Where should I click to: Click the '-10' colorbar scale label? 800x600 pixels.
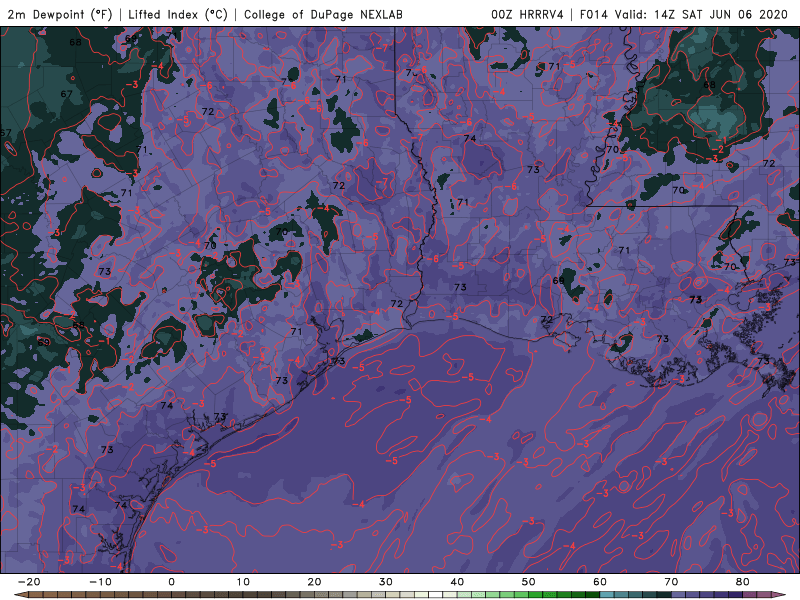100,582
